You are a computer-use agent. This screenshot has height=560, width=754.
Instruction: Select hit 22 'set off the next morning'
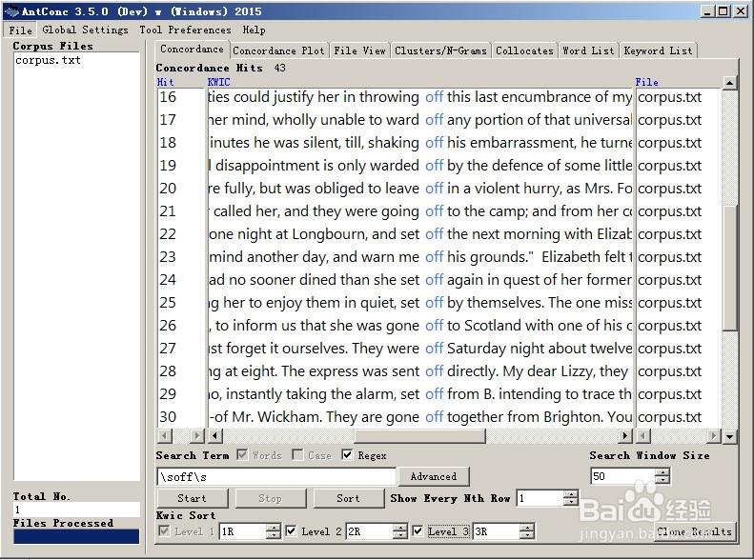coord(420,234)
